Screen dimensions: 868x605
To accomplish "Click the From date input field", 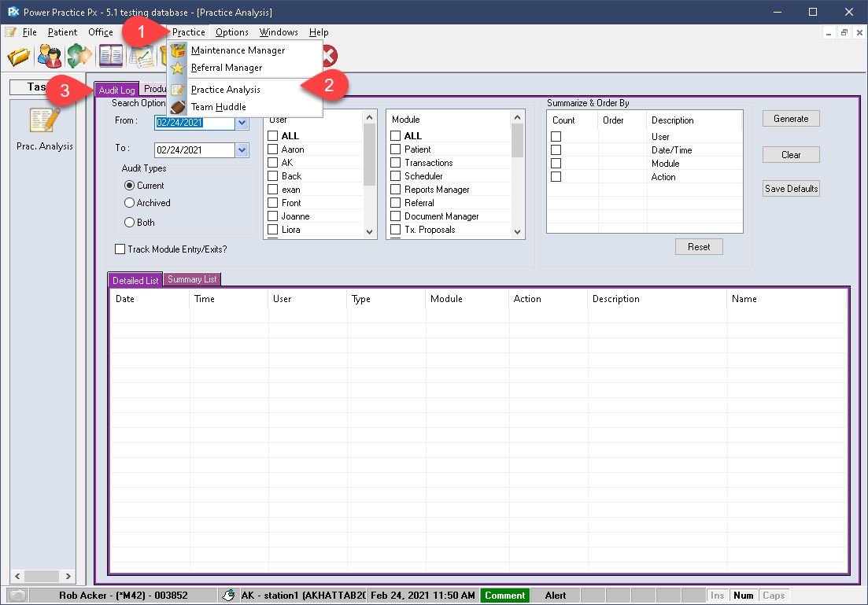I will (195, 122).
